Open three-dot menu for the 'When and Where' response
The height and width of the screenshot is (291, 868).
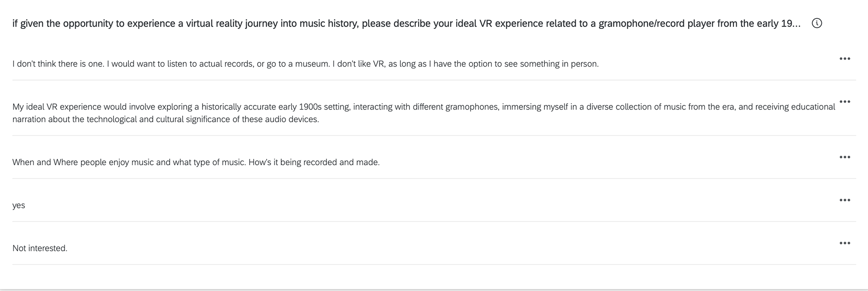[844, 157]
